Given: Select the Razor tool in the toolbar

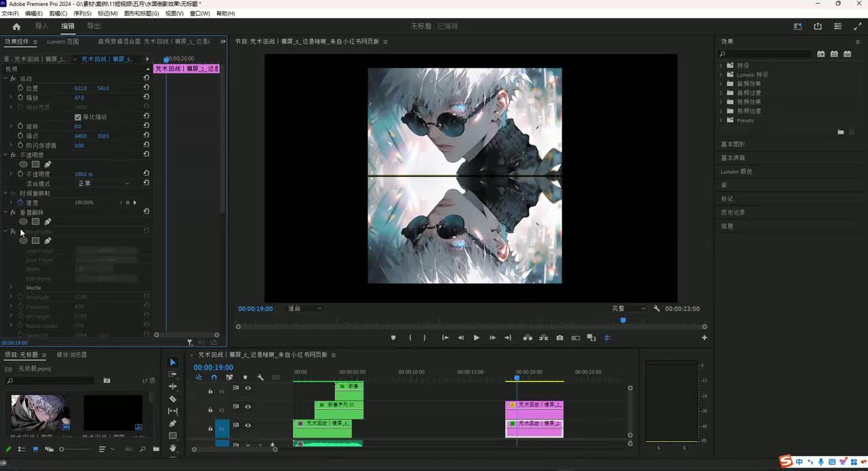Looking at the screenshot, I should pyautogui.click(x=172, y=399).
